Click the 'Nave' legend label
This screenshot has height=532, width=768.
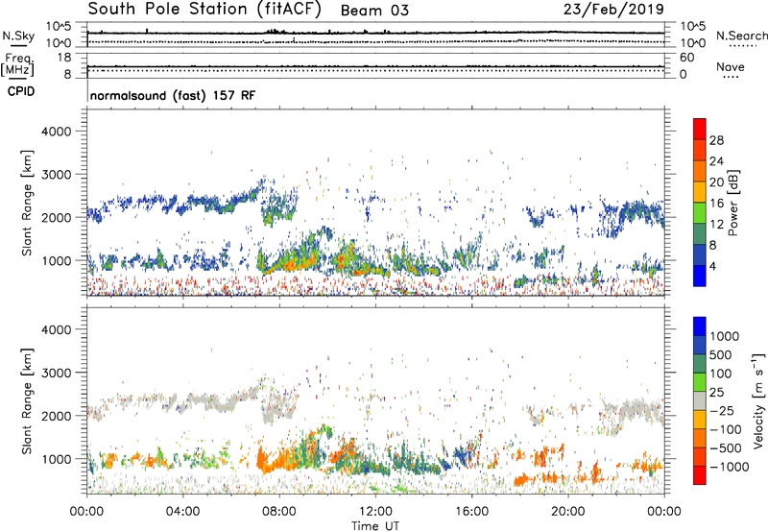point(731,66)
